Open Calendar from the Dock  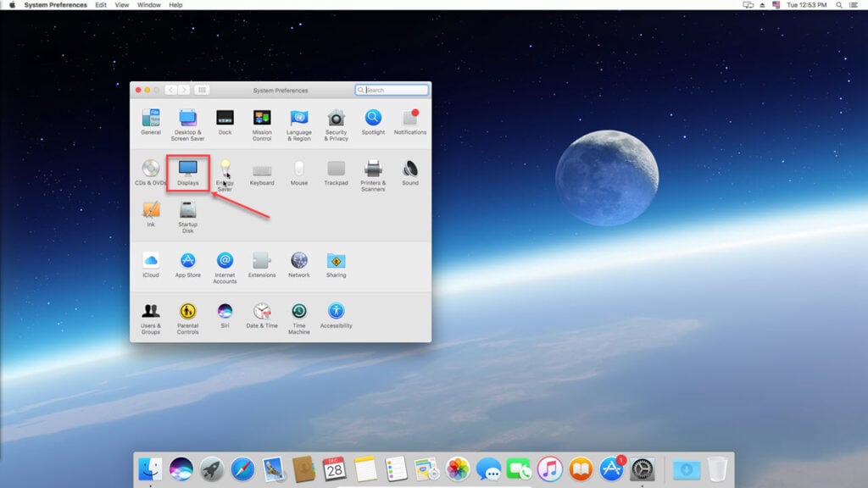pyautogui.click(x=334, y=469)
